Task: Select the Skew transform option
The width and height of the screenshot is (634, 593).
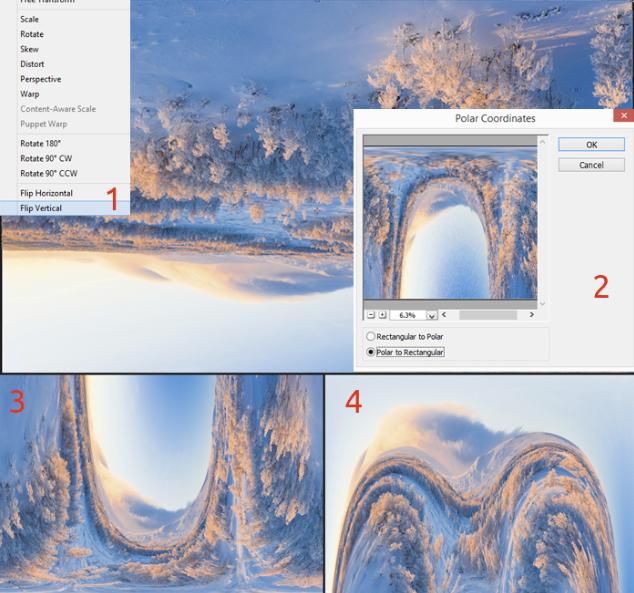Action: 29,49
